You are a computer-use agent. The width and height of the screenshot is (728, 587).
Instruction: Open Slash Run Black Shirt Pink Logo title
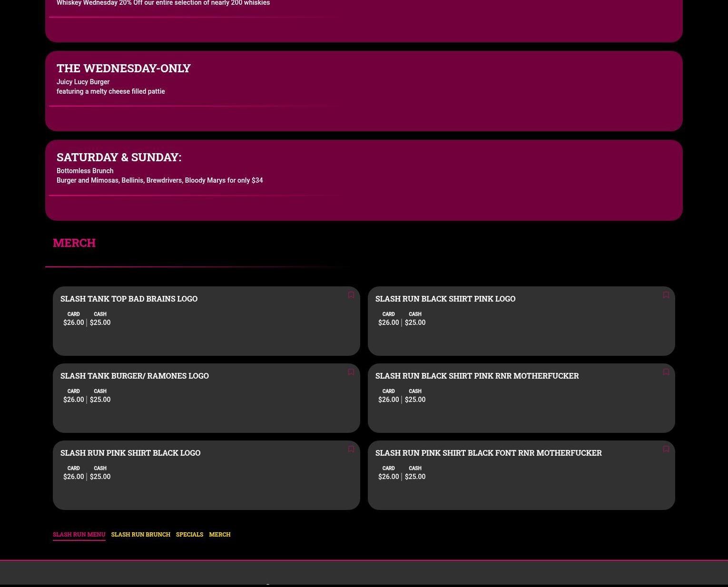(x=445, y=299)
